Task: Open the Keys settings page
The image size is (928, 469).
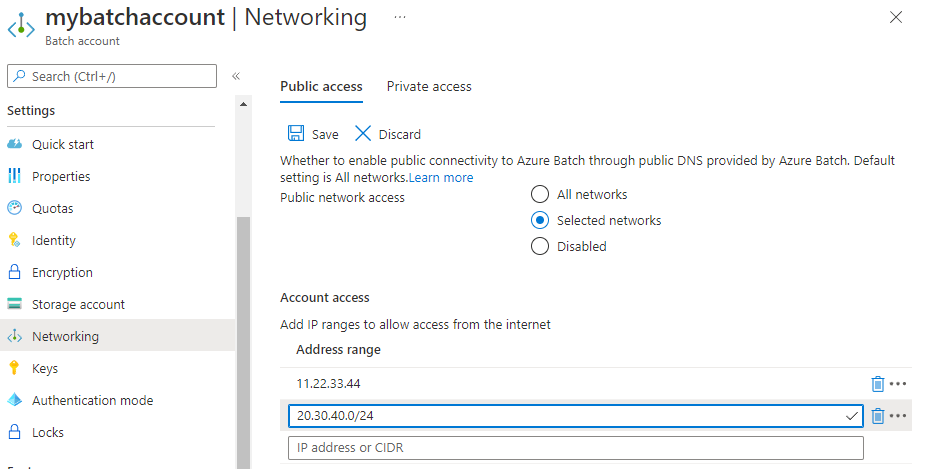Action: (45, 368)
